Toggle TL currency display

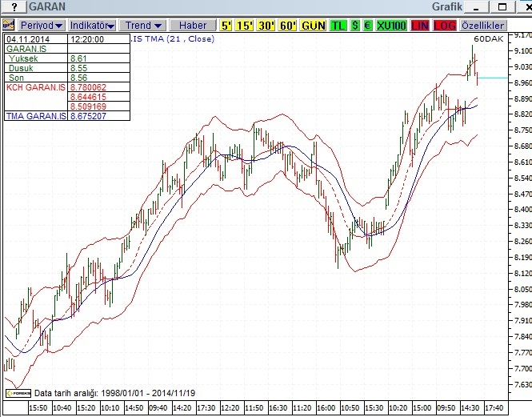pos(338,26)
